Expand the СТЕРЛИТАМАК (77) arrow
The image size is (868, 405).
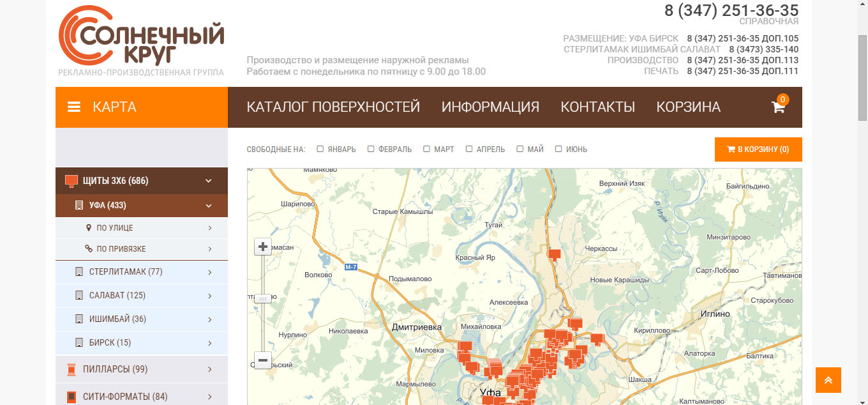[x=210, y=272]
